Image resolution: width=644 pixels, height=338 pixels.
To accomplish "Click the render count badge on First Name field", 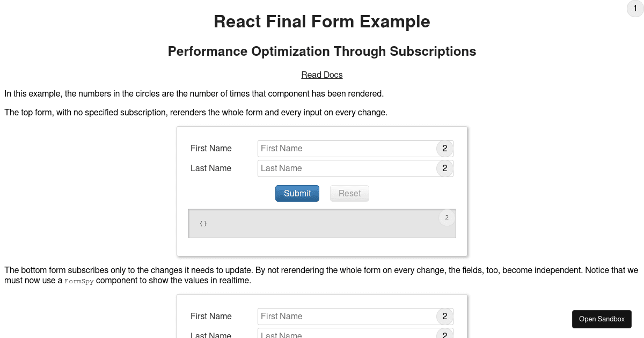I will [x=444, y=149].
